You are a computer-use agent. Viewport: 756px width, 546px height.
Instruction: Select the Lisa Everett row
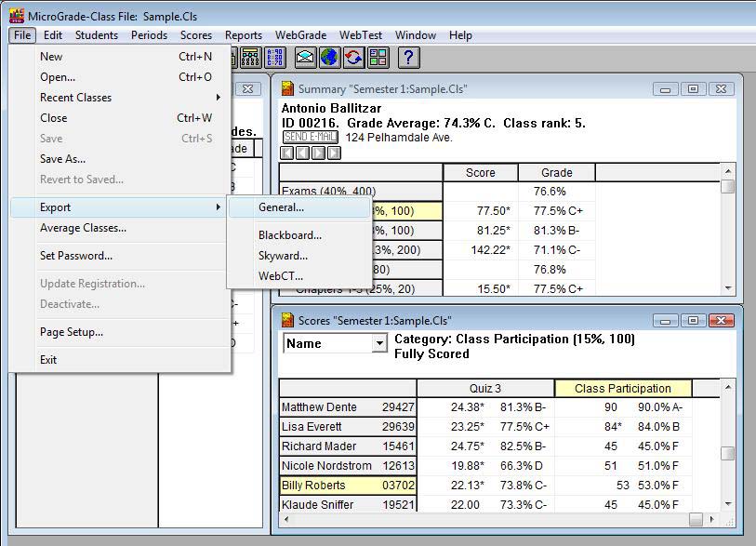(348, 427)
